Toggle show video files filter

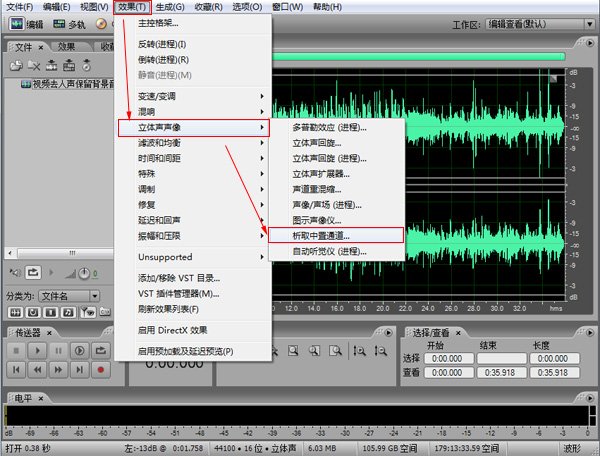[x=51, y=313]
